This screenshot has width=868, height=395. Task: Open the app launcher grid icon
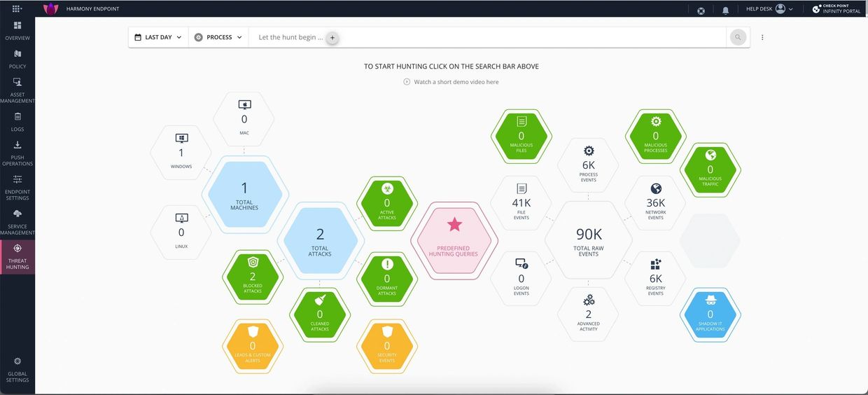(17, 9)
